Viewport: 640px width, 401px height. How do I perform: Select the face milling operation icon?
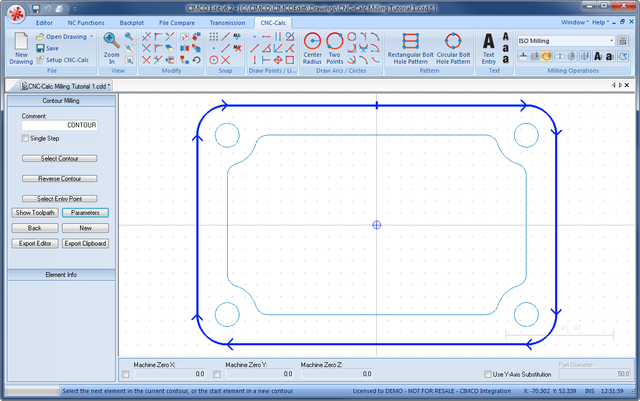[x=523, y=56]
